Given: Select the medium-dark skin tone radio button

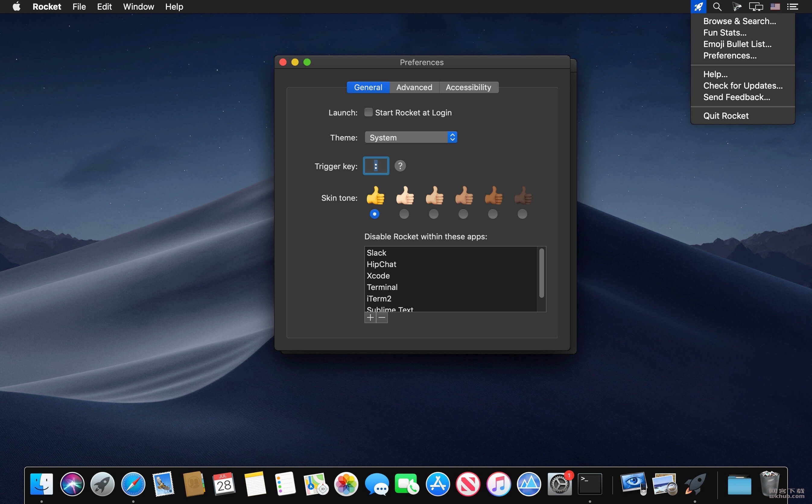Looking at the screenshot, I should pos(493,214).
